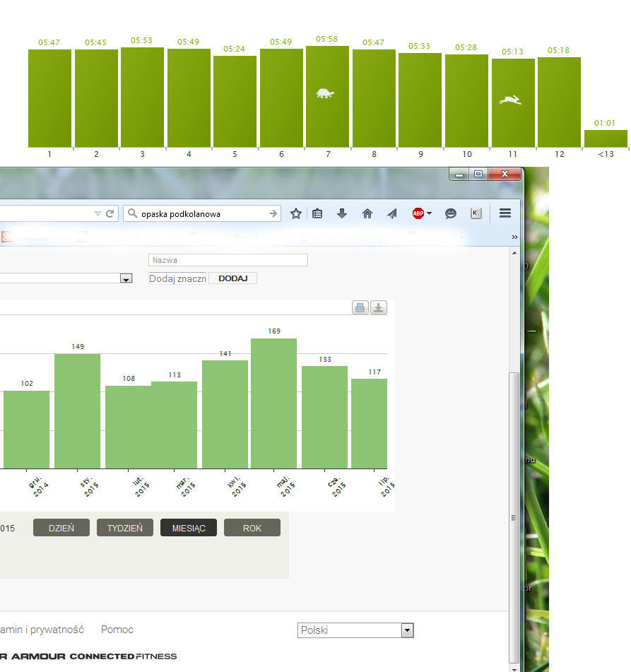Open the bookmarks list icon
Viewport: 631px width, 672px height.
pos(318,213)
